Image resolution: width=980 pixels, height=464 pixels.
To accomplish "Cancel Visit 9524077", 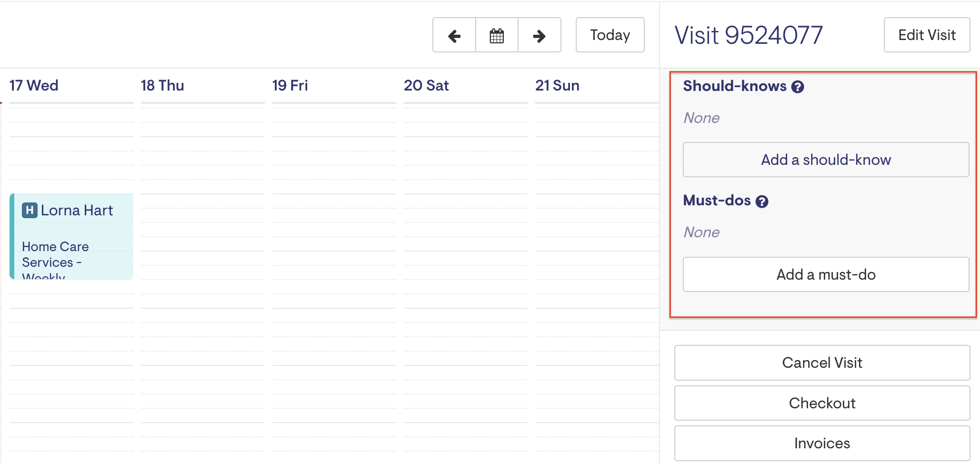I will pyautogui.click(x=821, y=363).
